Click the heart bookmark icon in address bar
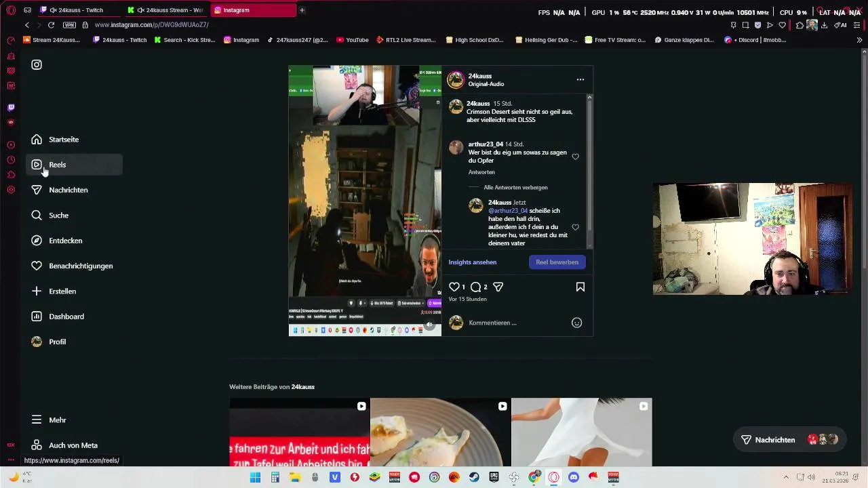This screenshot has height=488, width=868. coord(782,25)
